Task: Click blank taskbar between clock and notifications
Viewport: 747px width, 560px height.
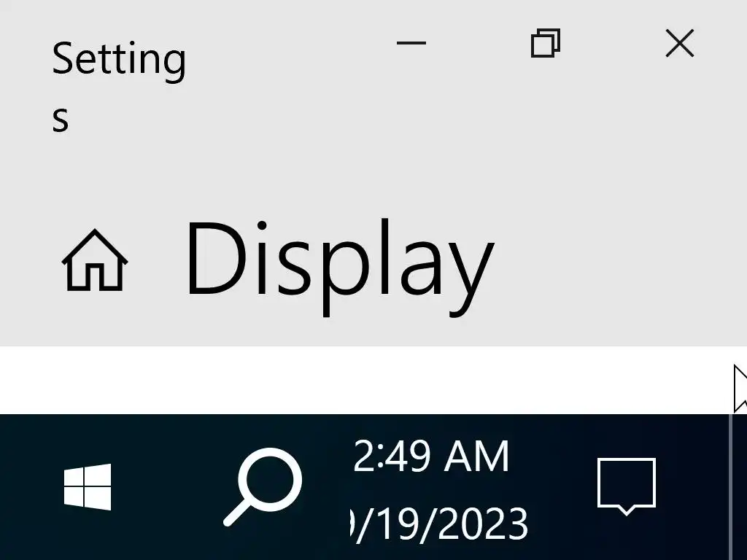Action: click(562, 486)
